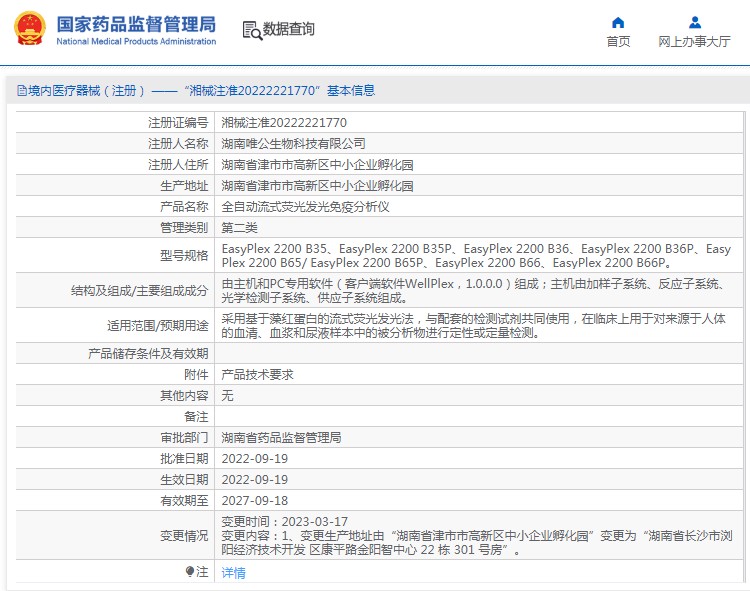The width and height of the screenshot is (750, 591).
Task: Click expiry date 2027-09-18
Action: 254,501
